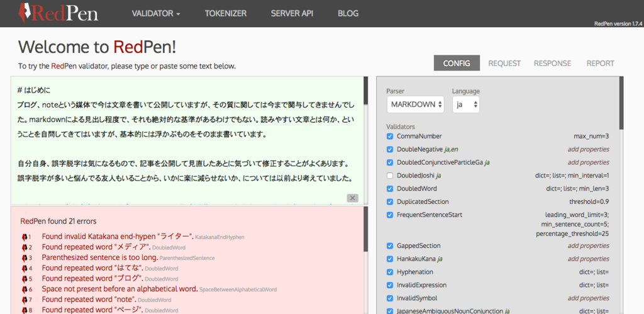Uncheck the Hyphenation validator
The width and height of the screenshot is (644, 314).
click(x=390, y=272)
